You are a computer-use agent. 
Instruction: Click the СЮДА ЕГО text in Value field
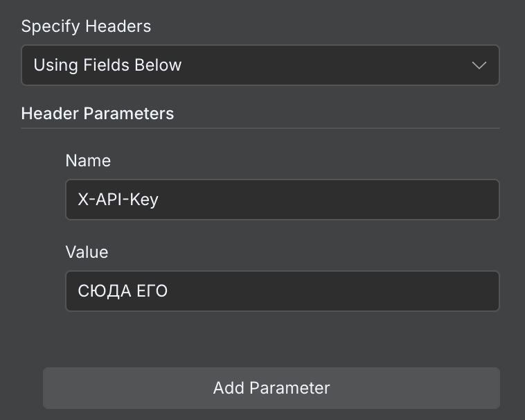123,290
